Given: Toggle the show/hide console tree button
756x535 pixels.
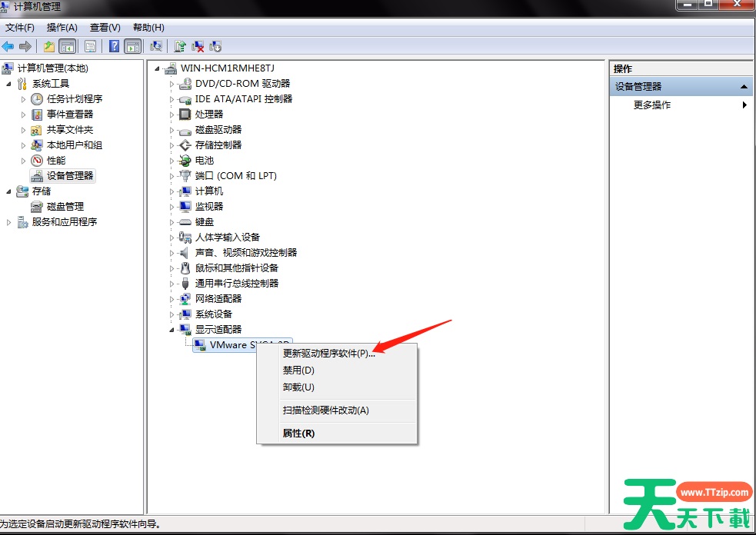Looking at the screenshot, I should coord(68,46).
